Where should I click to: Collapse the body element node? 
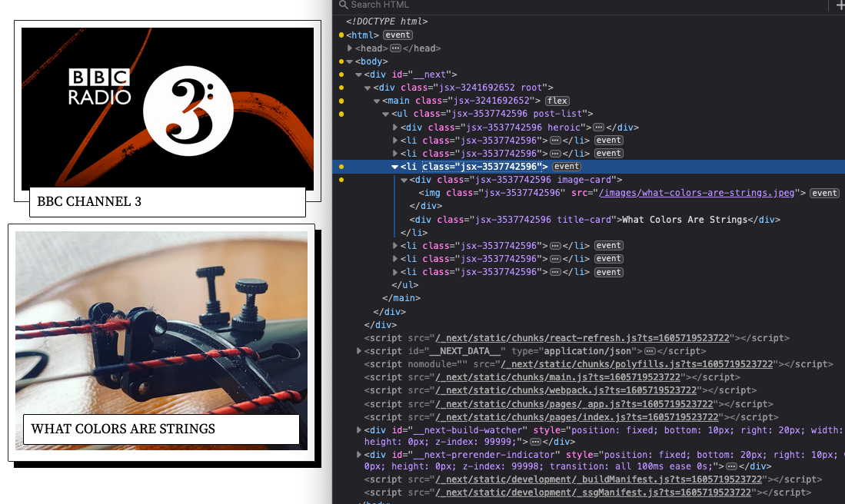click(350, 62)
